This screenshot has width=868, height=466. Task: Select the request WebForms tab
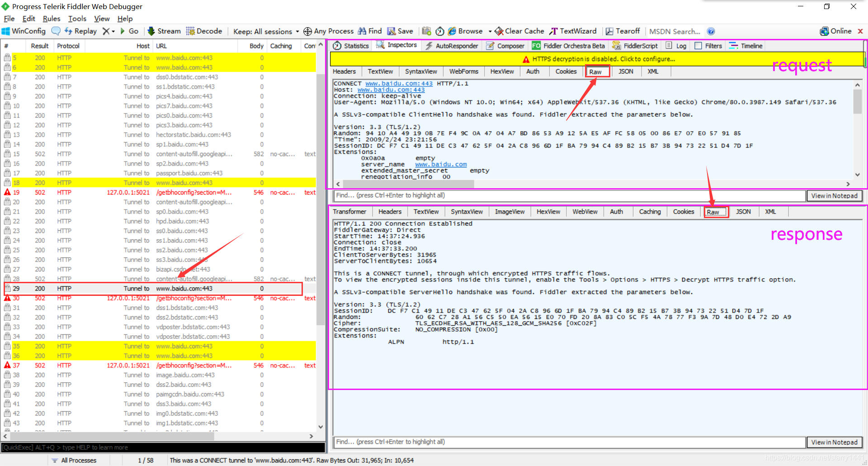click(463, 71)
